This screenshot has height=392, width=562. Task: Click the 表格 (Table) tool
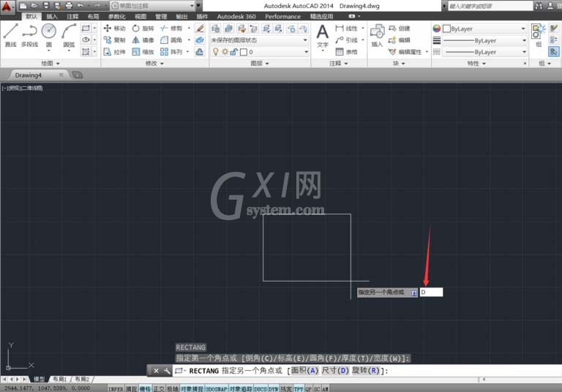click(347, 52)
